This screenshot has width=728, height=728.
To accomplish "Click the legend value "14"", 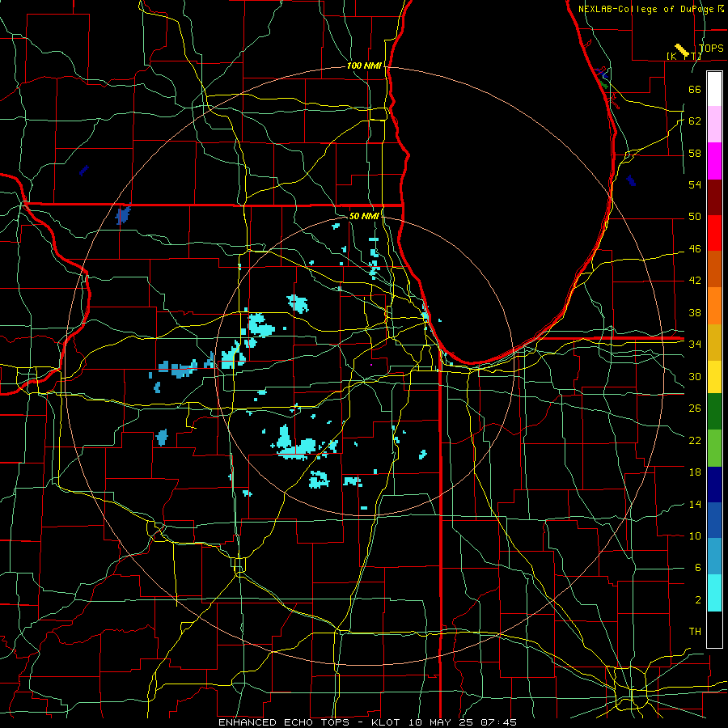I will point(695,504).
